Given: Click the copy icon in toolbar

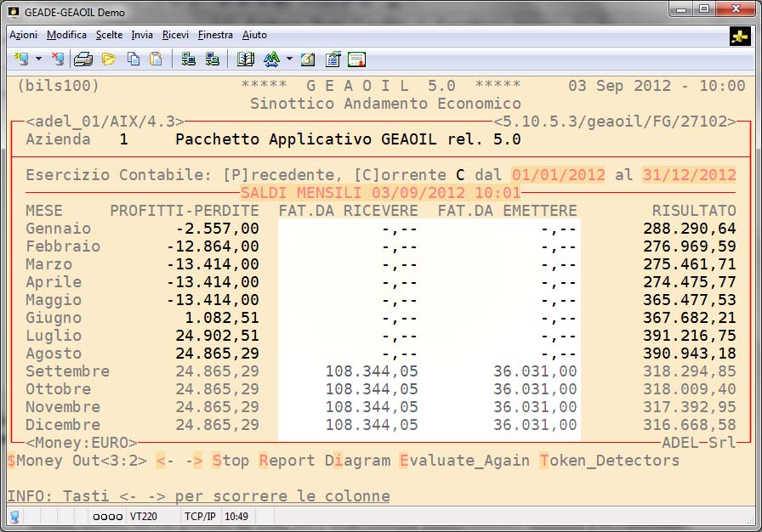Looking at the screenshot, I should pos(134,59).
